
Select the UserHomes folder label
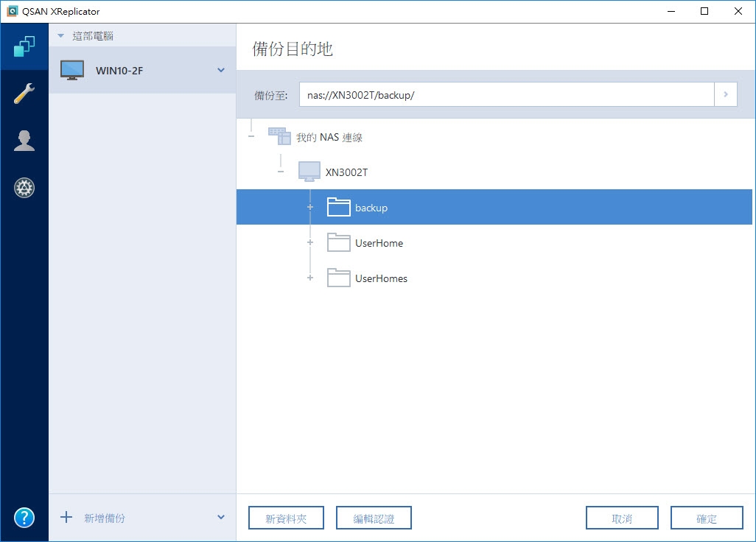tap(382, 278)
